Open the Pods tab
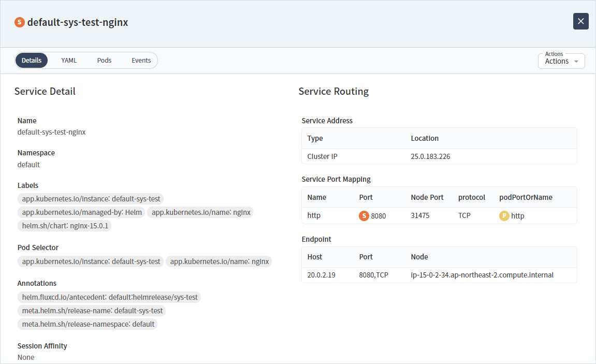596x364 pixels. tap(104, 61)
